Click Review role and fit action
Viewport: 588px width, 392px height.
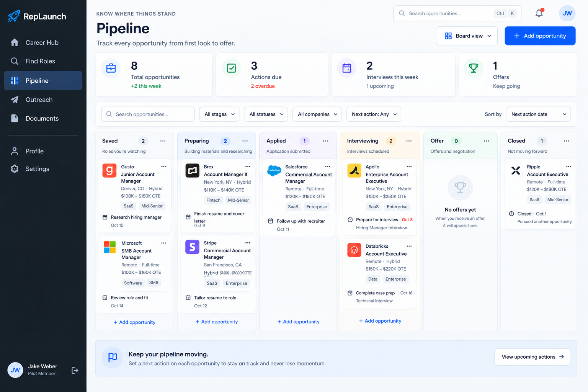coord(129,298)
